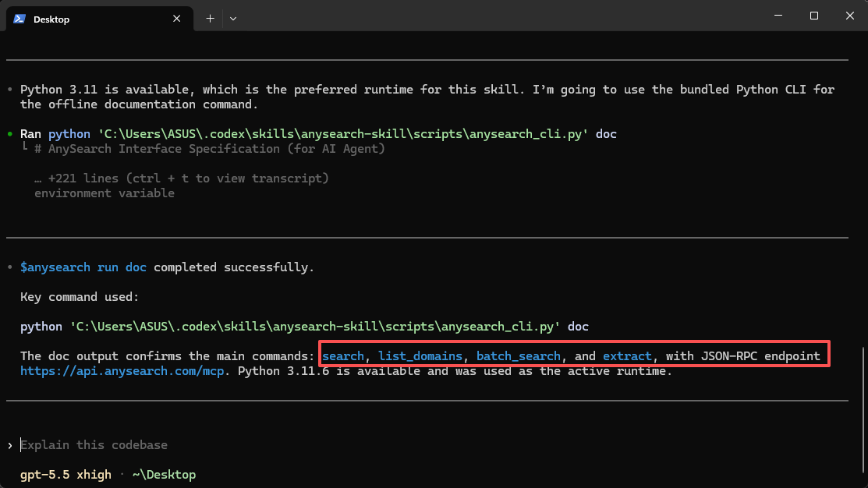Select the Desktop terminal tab
The width and height of the screenshot is (868, 488).
(x=100, y=19)
